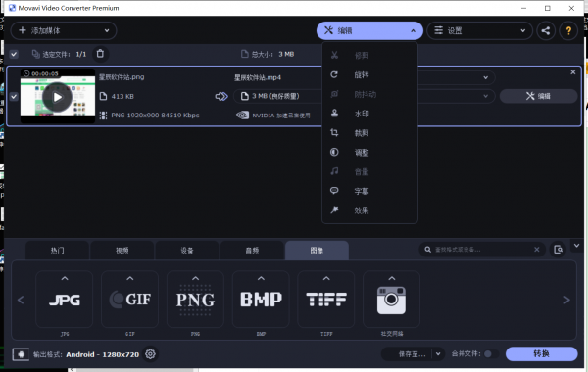This screenshot has width=588, height=372.
Task: Choose 效果 effects in edit menu
Action: click(369, 210)
